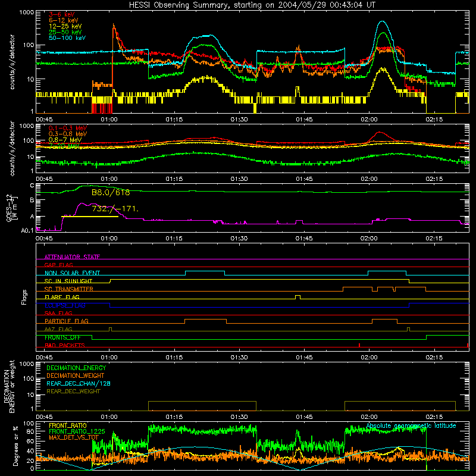The image size is (476, 476).
Task: Select the 25-50 keV legend label
Action: pyautogui.click(x=65, y=32)
